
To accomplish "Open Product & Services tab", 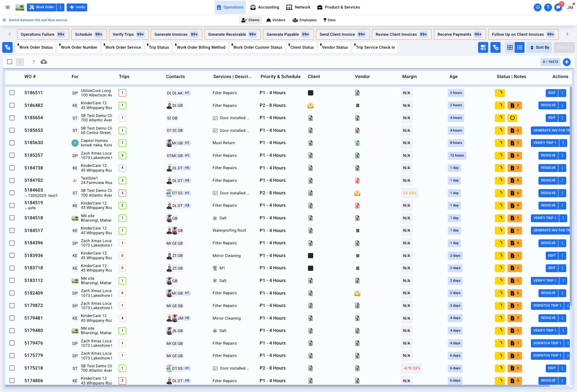I will (339, 7).
